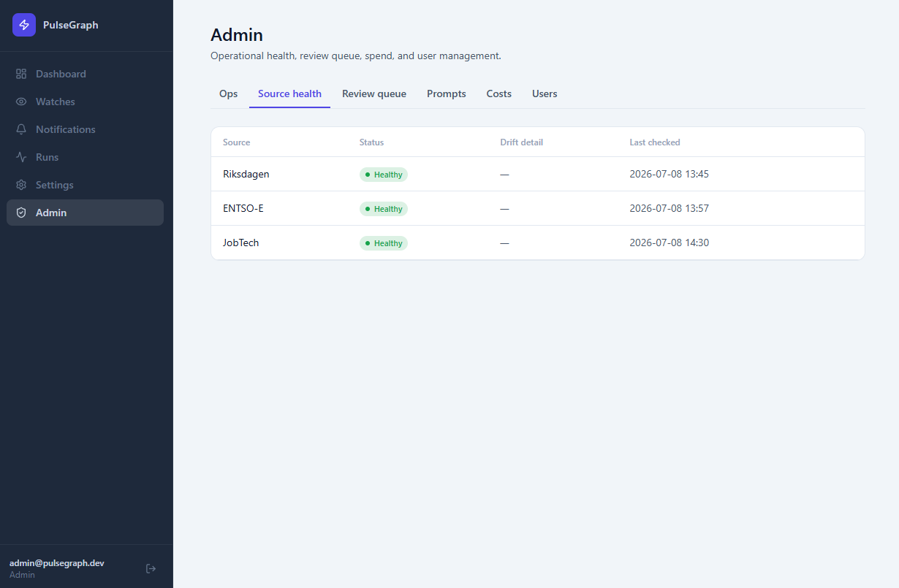Select the JobTech source name
899x588 pixels.
click(x=241, y=243)
